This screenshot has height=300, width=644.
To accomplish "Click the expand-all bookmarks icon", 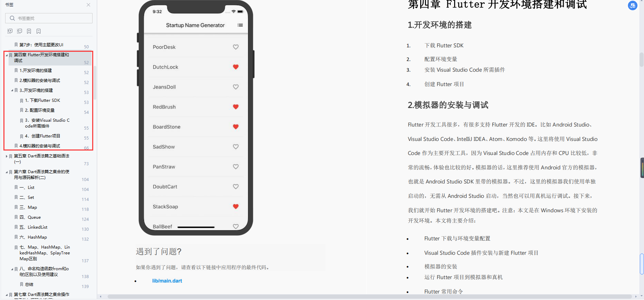I will coord(10,31).
